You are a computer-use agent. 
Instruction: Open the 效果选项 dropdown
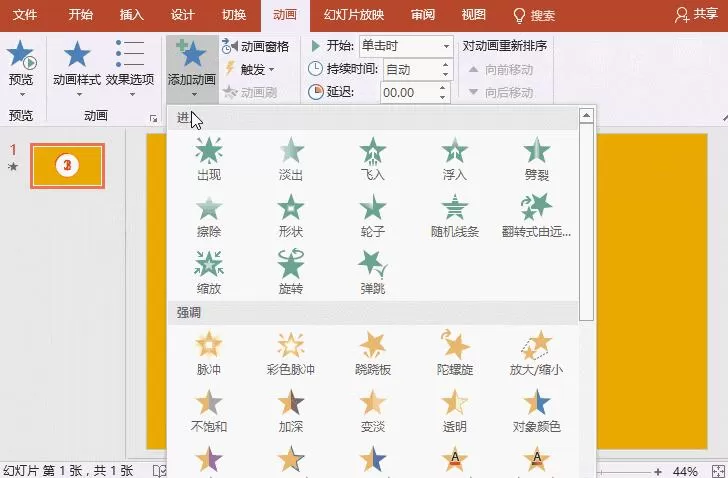click(x=130, y=69)
